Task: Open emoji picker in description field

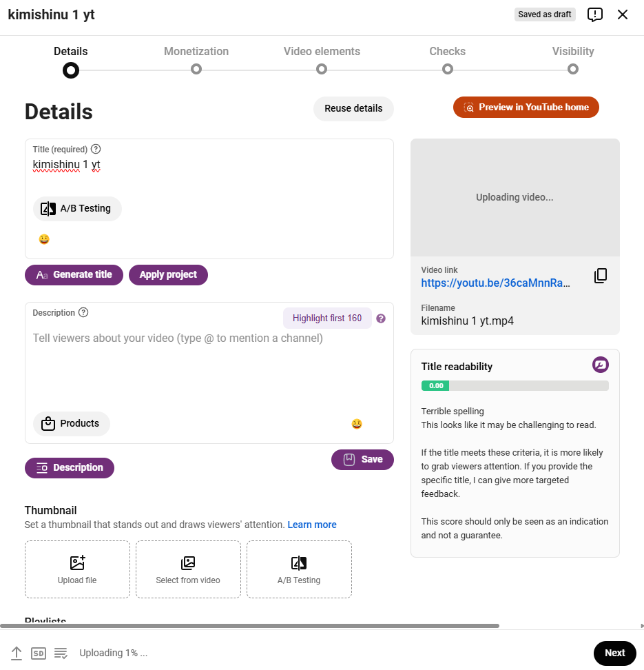Action: coord(357,424)
